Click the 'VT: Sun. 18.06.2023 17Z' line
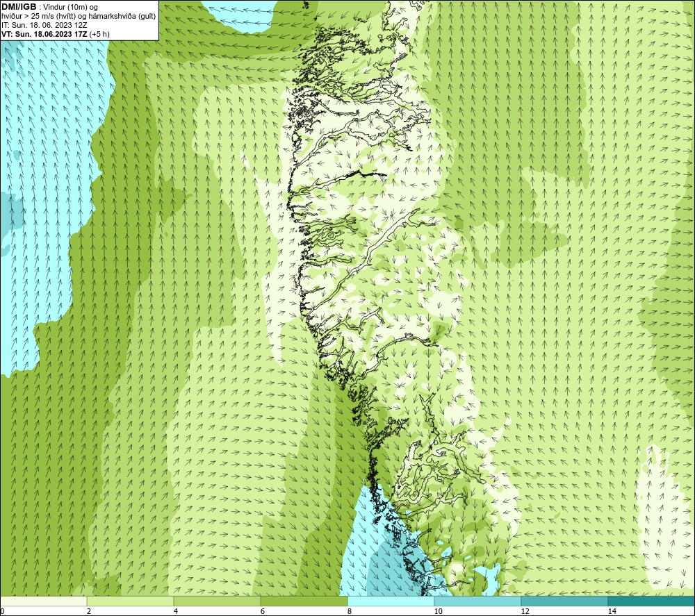The image size is (695, 616). [x=44, y=34]
